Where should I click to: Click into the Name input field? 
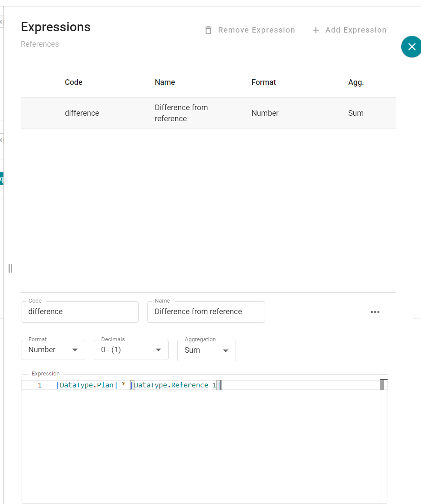click(206, 312)
